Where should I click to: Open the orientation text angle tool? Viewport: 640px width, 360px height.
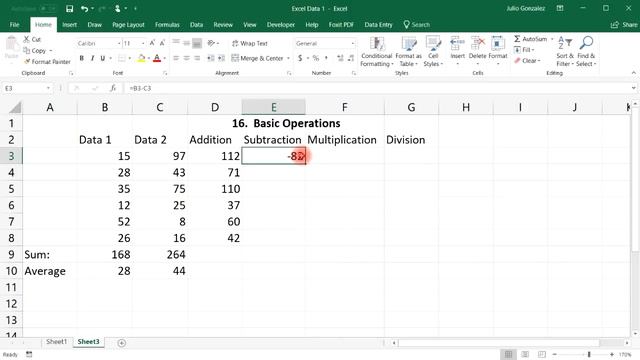[211, 43]
